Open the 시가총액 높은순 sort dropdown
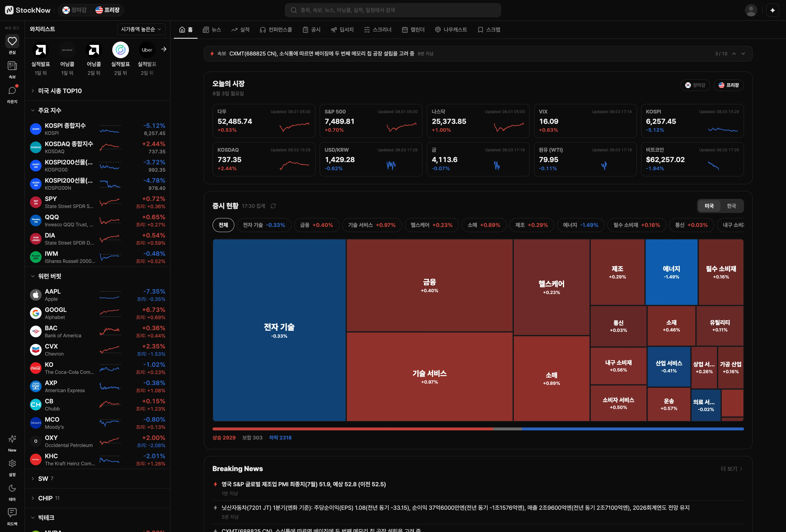This screenshot has height=532, width=786. pos(141,29)
